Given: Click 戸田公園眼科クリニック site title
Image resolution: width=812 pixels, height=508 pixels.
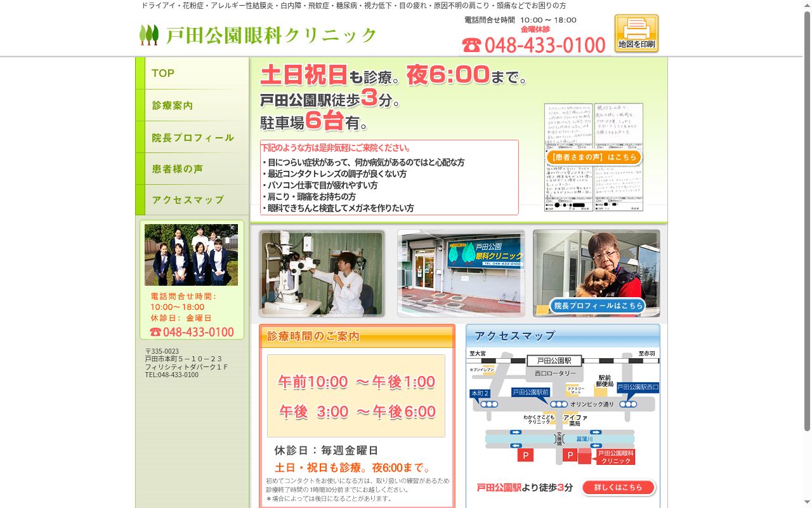Looking at the screenshot, I should click(272, 36).
